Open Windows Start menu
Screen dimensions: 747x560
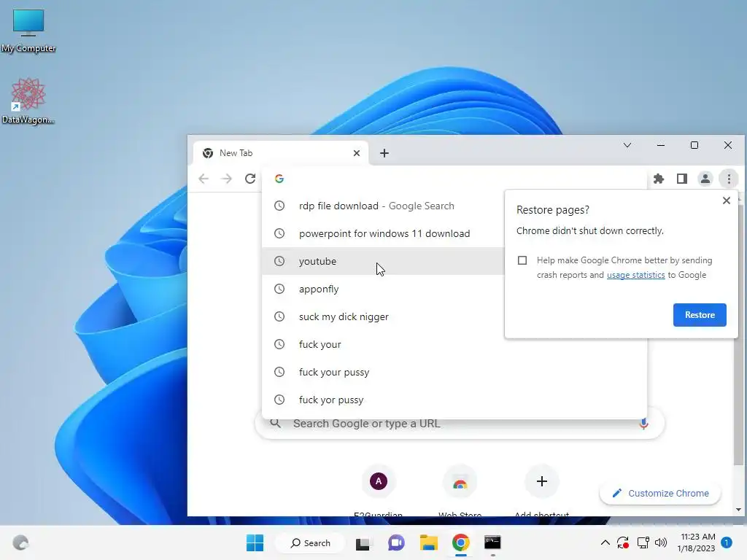[255, 542]
